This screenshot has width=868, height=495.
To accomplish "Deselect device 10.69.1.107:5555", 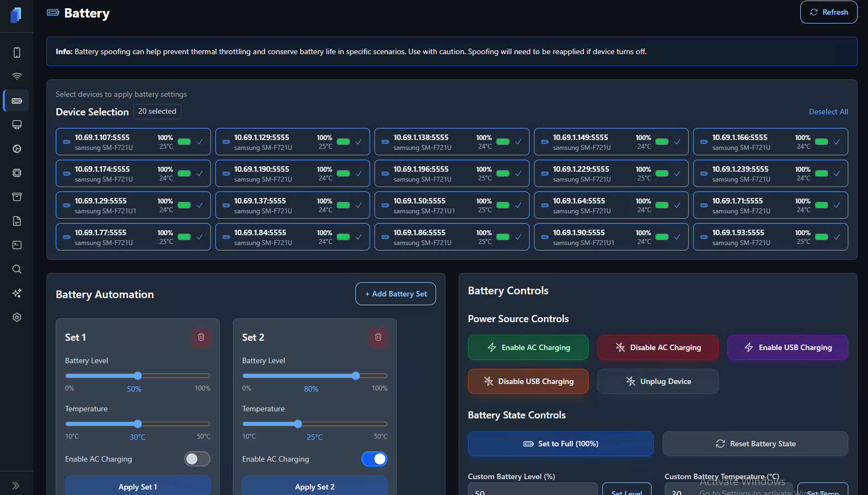I will coord(133,142).
